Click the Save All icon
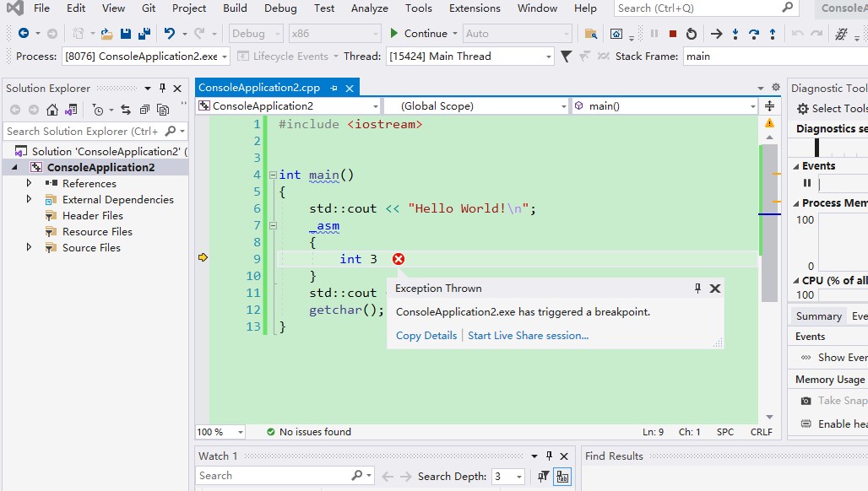The image size is (868, 491). [x=144, y=34]
